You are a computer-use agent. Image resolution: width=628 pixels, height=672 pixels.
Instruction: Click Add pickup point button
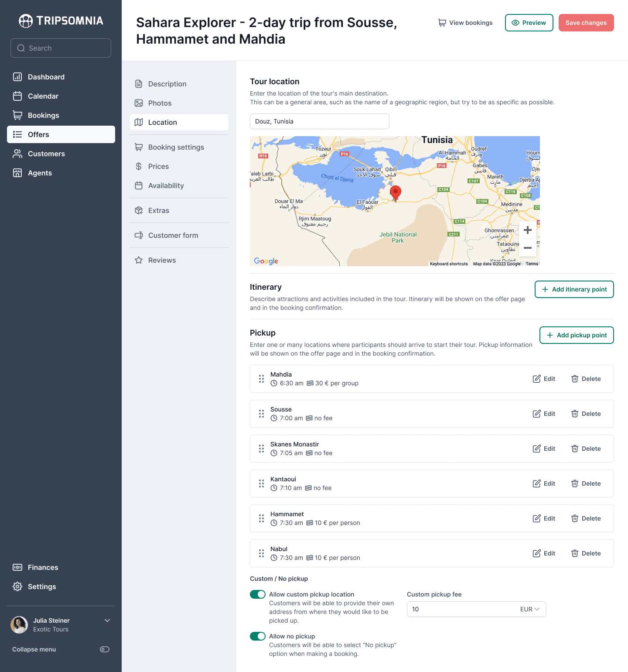click(577, 335)
